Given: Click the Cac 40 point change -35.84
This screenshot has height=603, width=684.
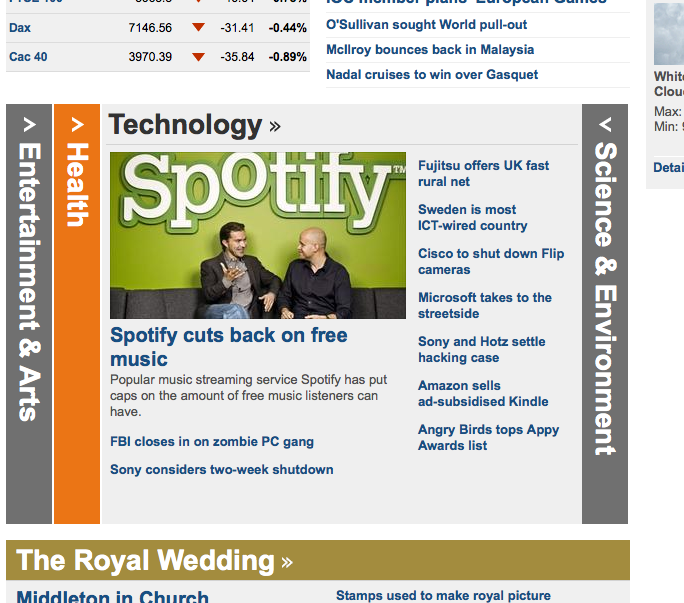Looking at the screenshot, I should 237,57.
